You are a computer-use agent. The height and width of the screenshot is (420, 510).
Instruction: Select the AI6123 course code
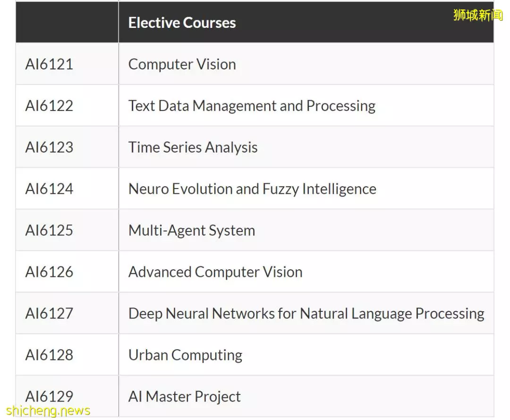click(49, 147)
